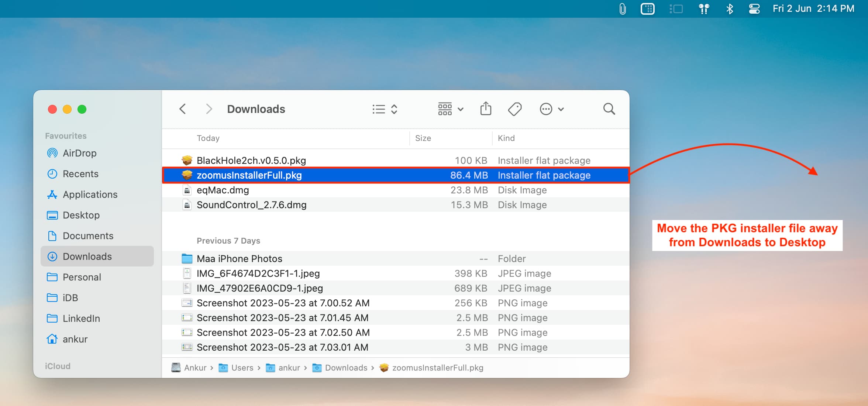Click the BlackHole2ch package icon
Screen dimensions: 868x406
(x=187, y=160)
